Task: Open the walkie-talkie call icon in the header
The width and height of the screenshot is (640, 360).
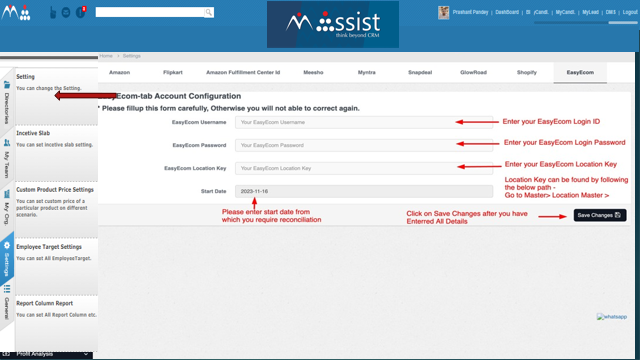Action: click(53, 12)
